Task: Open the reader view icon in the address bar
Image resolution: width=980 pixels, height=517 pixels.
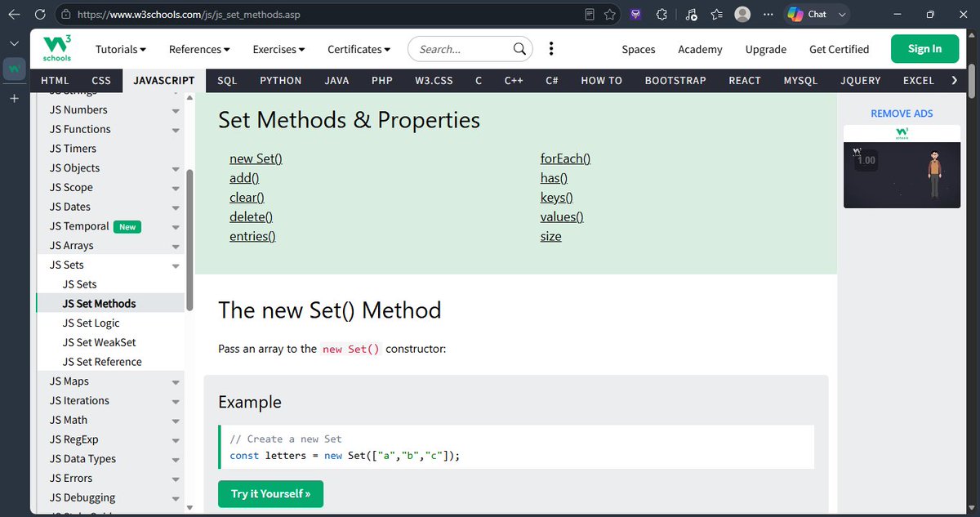Action: click(x=590, y=15)
